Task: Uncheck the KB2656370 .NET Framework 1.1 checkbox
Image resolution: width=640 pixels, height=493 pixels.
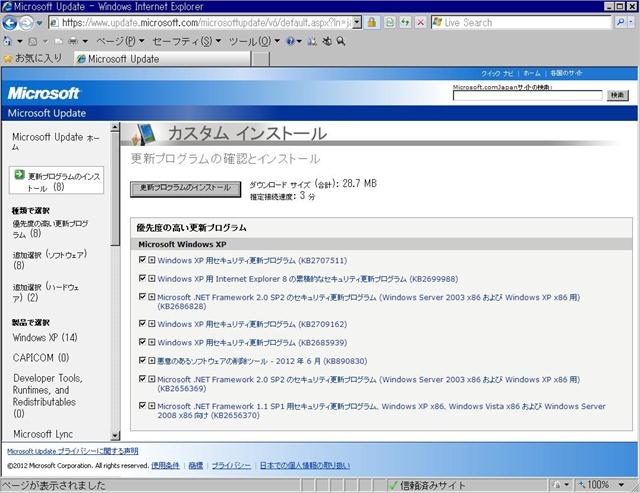Action: 142,405
